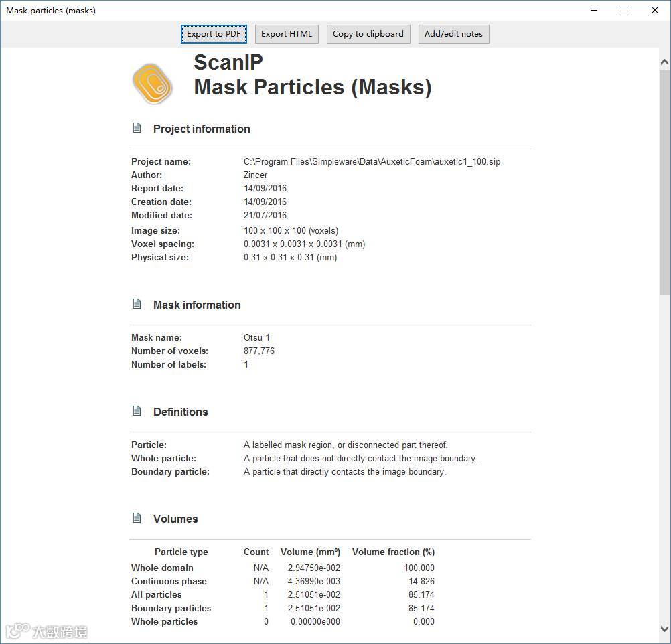The width and height of the screenshot is (671, 644).
Task: Click physical size 0.31 x 0.31 x 0.31 (mm)
Action: click(x=291, y=257)
